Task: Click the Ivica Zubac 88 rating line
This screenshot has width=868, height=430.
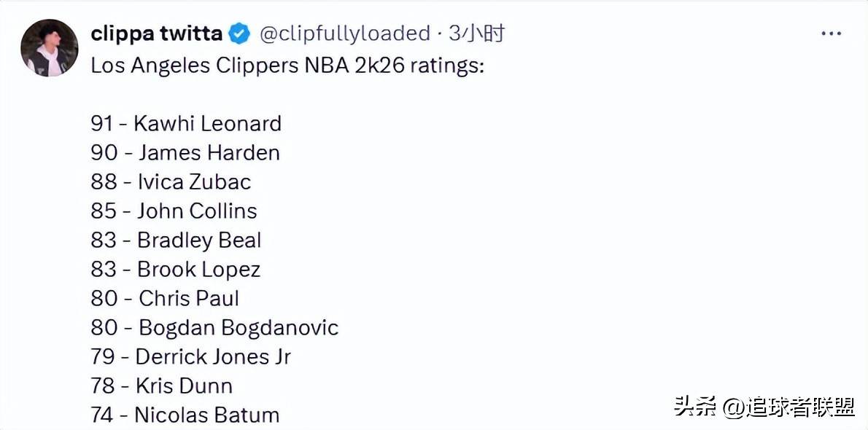Action: coord(171,181)
